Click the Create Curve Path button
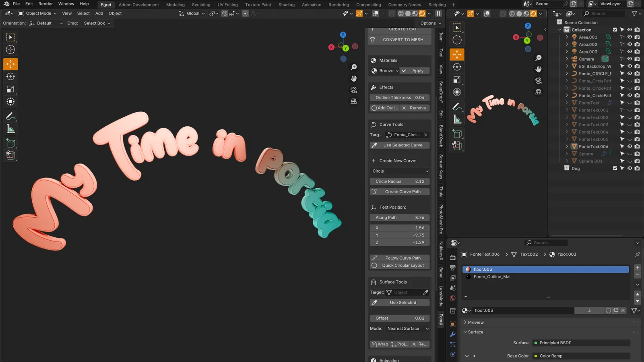 tap(400, 191)
